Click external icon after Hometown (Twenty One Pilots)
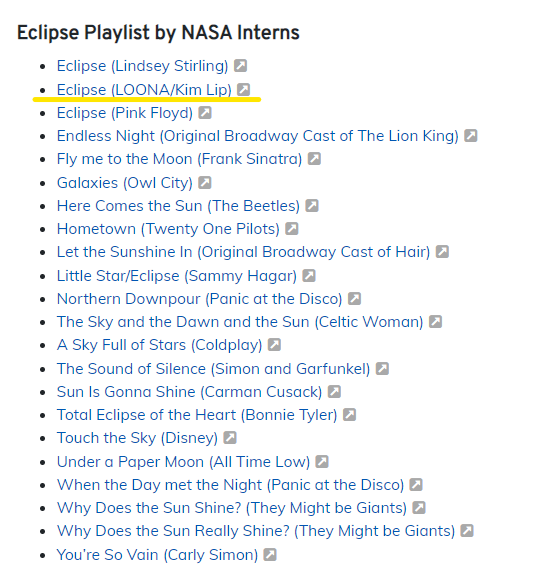 [292, 229]
